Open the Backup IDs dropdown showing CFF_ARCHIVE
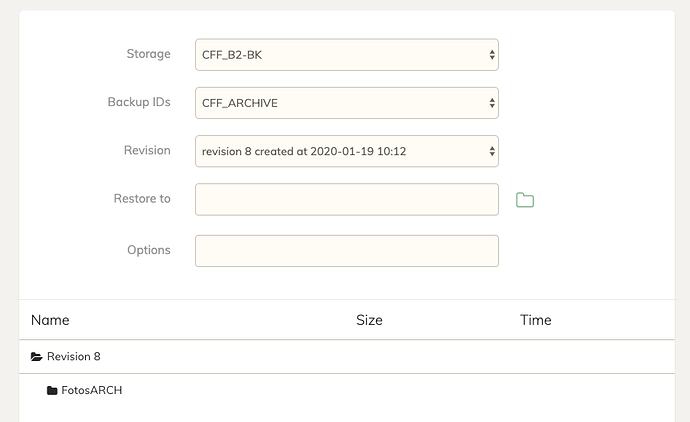The width and height of the screenshot is (690, 422). [x=347, y=103]
